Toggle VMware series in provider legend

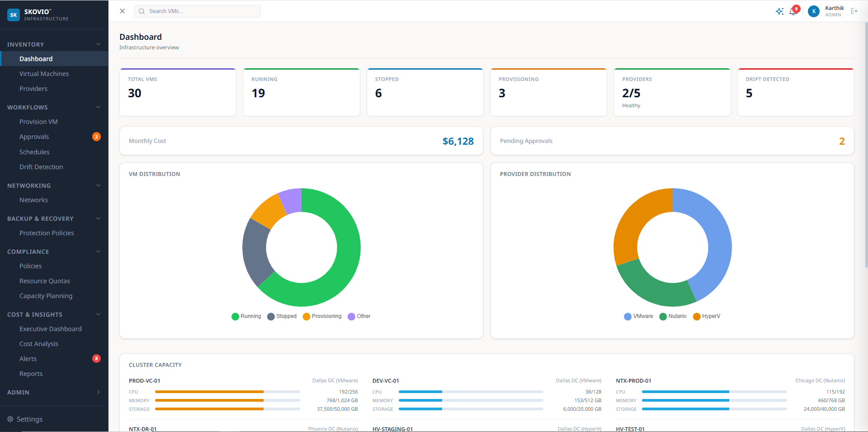(x=638, y=316)
